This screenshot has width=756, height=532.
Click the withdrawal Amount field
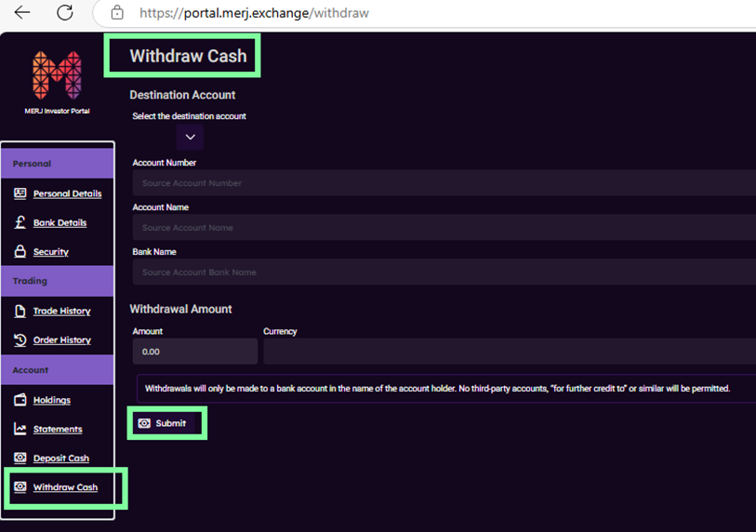pyautogui.click(x=194, y=352)
